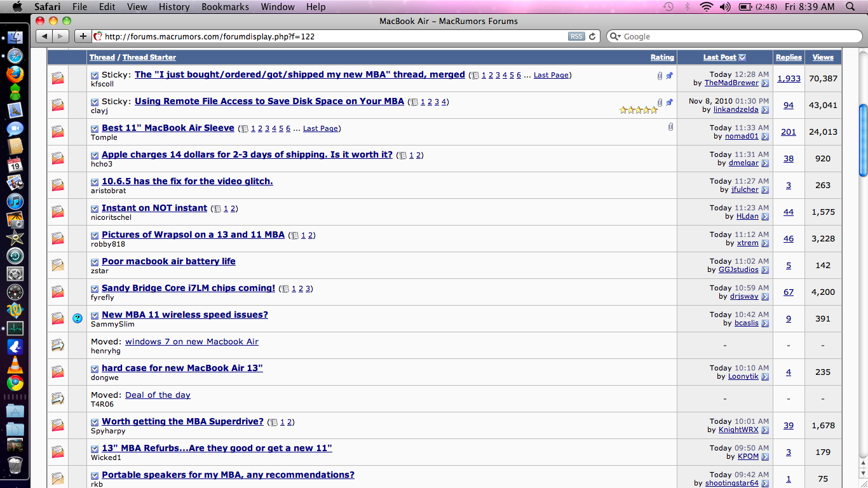868x488 pixels.
Task: Open Address Book dock icon
Action: (x=15, y=147)
